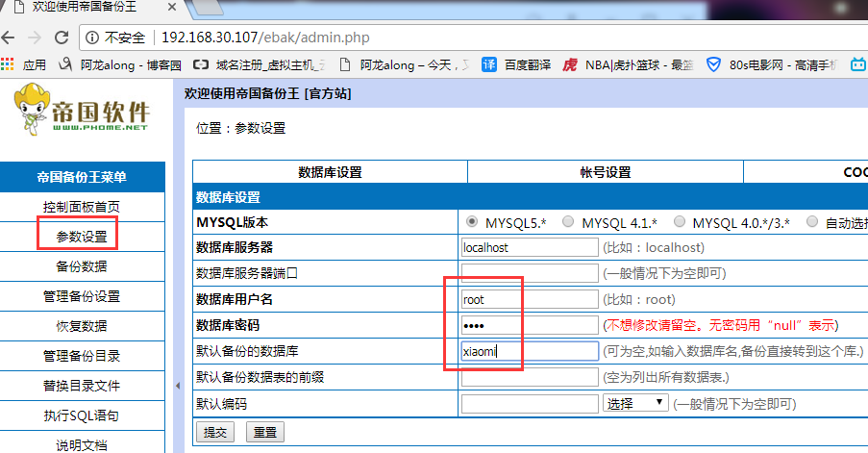Close the 欢迎使用帝国备份王 browser tab
Viewport: 868px width, 453px height.
(172, 8)
